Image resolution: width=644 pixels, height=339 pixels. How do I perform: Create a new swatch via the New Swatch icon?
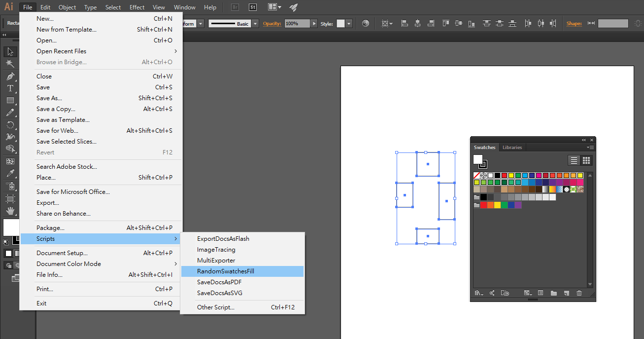point(567,293)
